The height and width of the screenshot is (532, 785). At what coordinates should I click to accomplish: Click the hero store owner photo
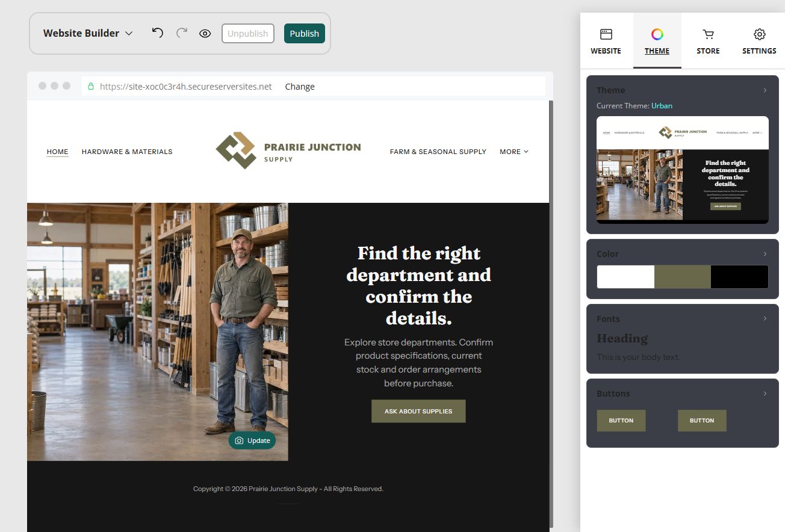click(x=158, y=332)
